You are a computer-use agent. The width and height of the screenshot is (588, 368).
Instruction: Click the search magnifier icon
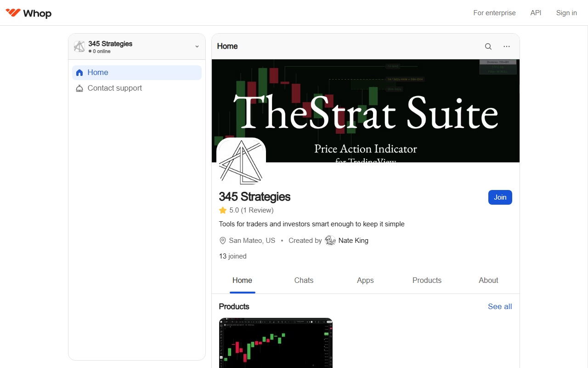click(488, 46)
